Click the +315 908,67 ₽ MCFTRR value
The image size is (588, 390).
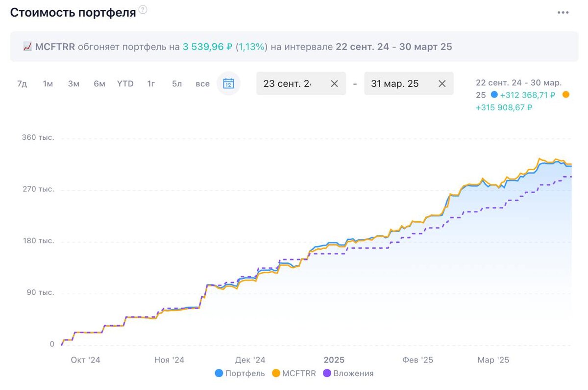504,107
